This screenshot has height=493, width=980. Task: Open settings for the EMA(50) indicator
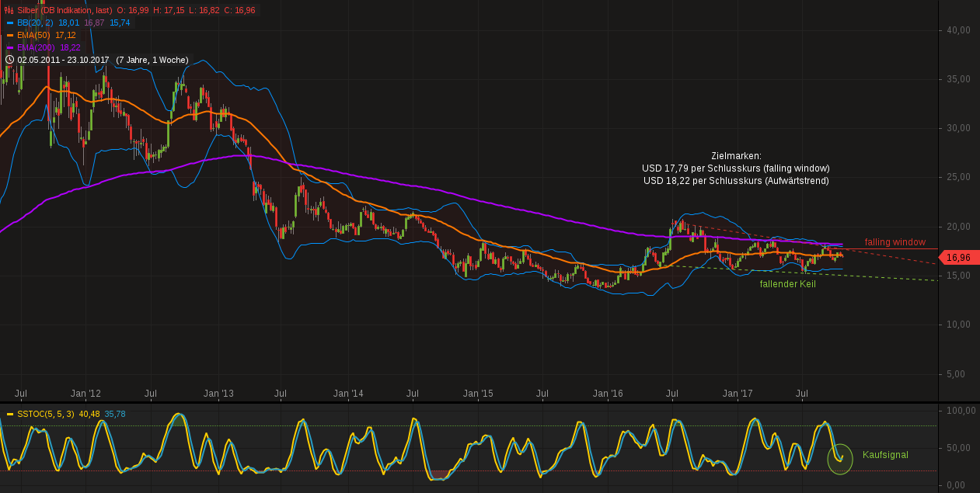pyautogui.click(x=35, y=35)
